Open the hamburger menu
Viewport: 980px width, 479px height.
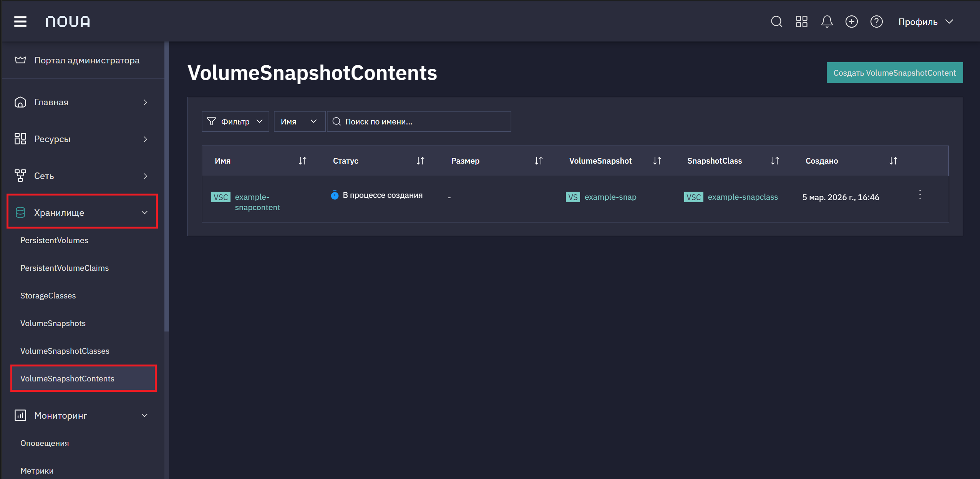[20, 22]
